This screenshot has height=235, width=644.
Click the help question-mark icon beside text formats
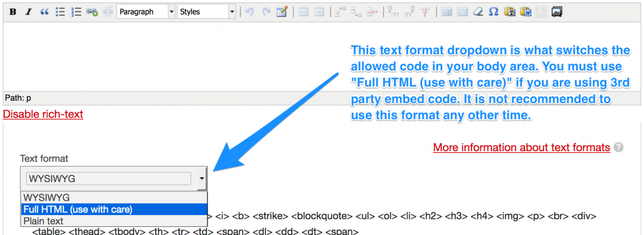pyautogui.click(x=618, y=147)
